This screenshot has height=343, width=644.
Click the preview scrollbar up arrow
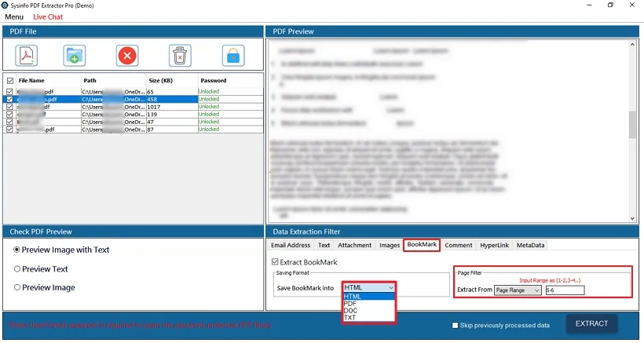coord(632,44)
